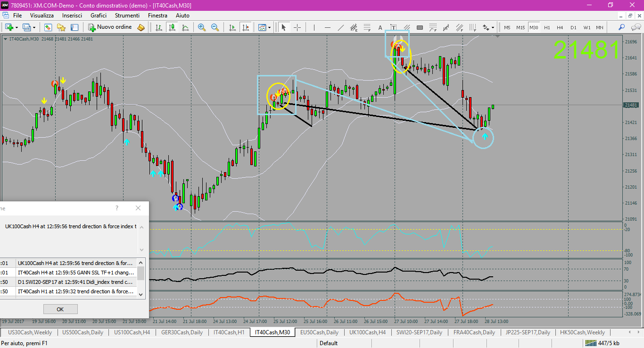Click OK in the alert dialog
The width and height of the screenshot is (644, 348).
(x=60, y=309)
